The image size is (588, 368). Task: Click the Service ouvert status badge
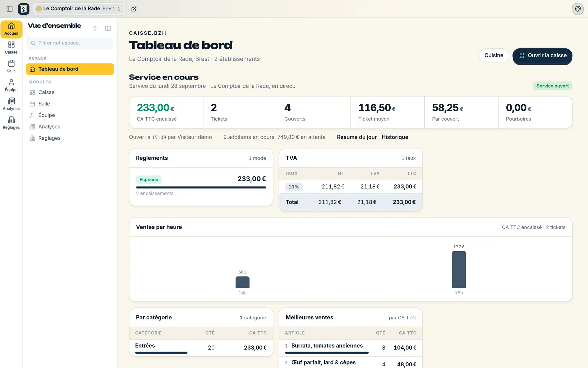[553, 86]
